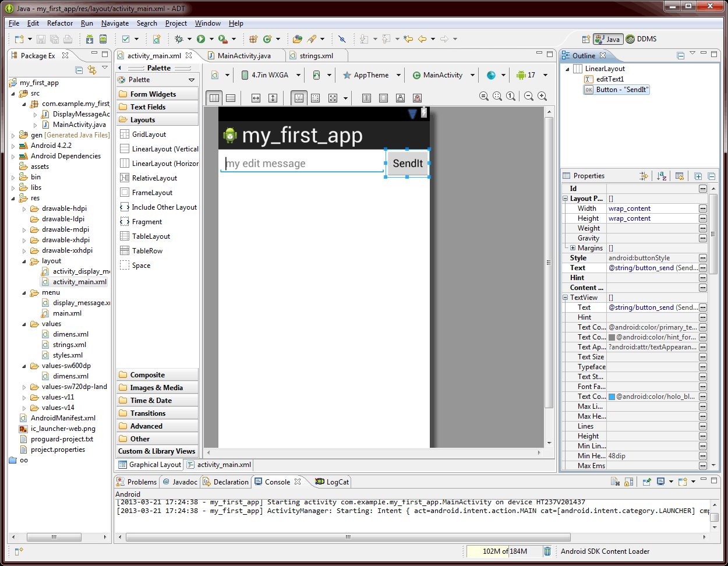Click Toggle fill width layout icon
Screen dimensions: 728x566
point(256,98)
